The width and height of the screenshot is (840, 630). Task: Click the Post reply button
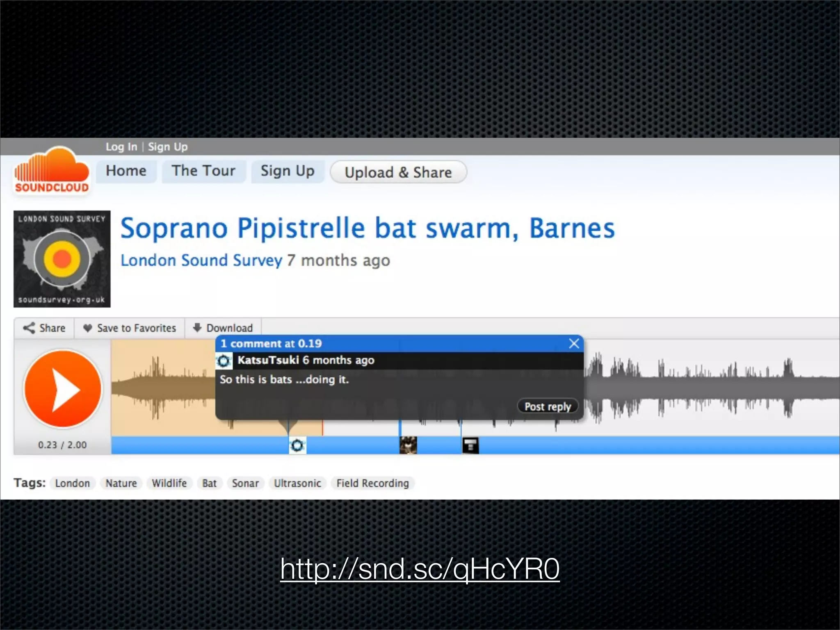click(x=548, y=406)
